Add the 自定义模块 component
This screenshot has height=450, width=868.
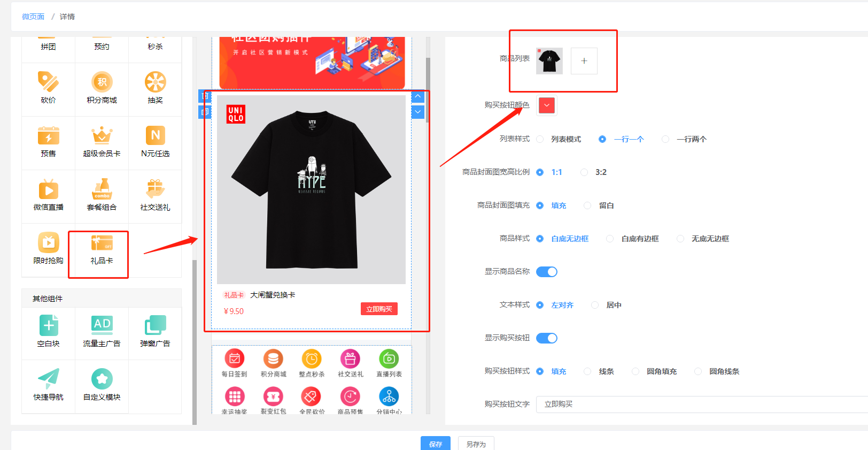click(102, 386)
